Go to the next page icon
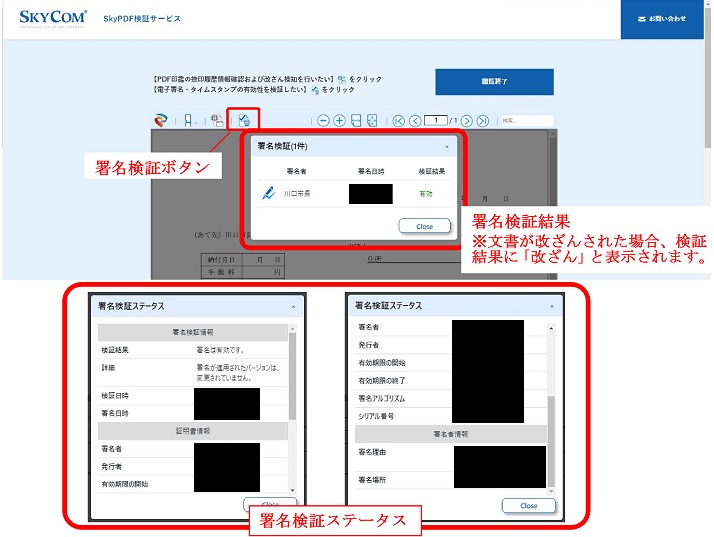Image resolution: width=714 pixels, height=537 pixels. coord(466,121)
